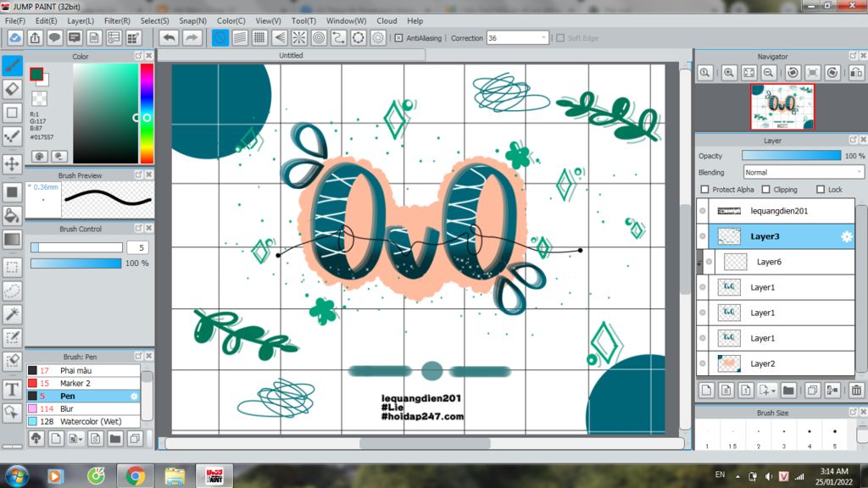Toggle visibility of Layer6
Image resolution: width=868 pixels, height=488 pixels.
(x=709, y=262)
